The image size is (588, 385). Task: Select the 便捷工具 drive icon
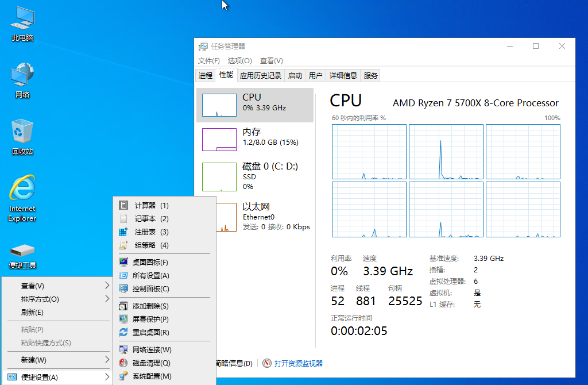[x=22, y=256]
